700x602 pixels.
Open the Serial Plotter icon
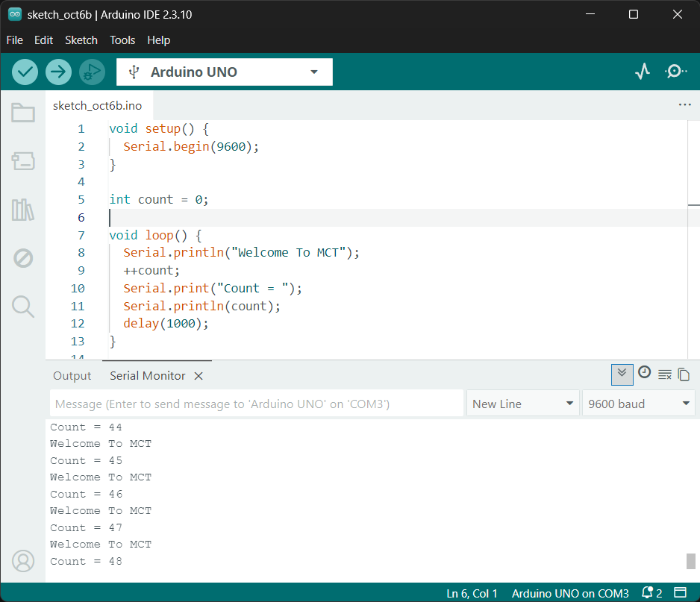coord(643,72)
